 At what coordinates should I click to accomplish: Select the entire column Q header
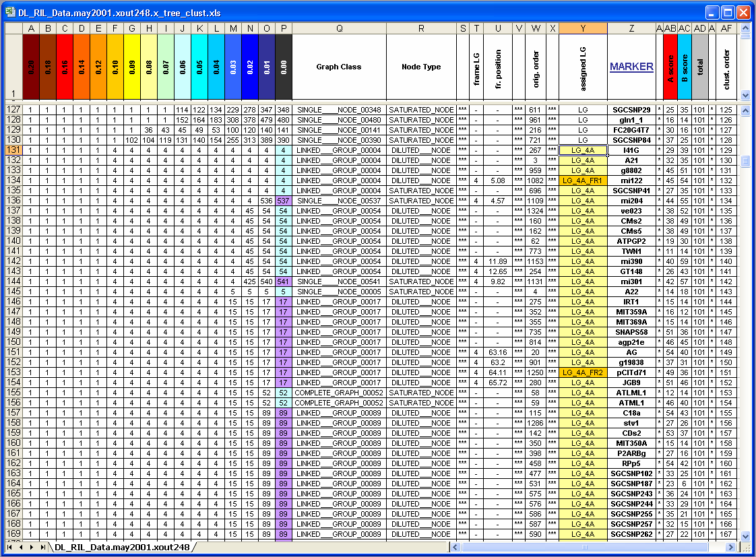tap(339, 28)
